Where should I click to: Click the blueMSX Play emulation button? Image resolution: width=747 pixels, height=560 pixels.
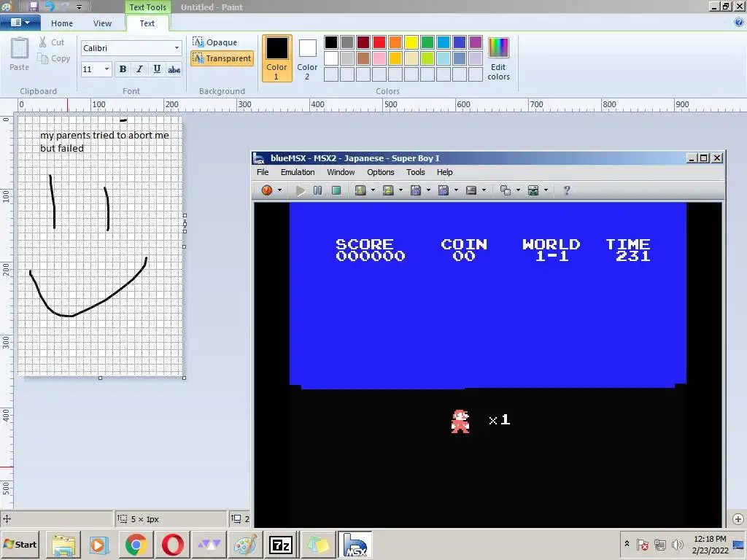300,190
